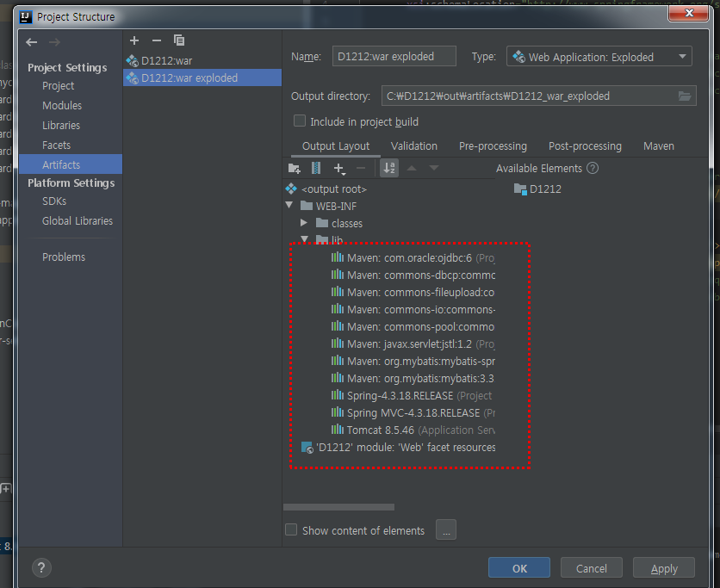Collapse the WEB-INF folder node
The height and width of the screenshot is (588, 720).
pos(289,205)
